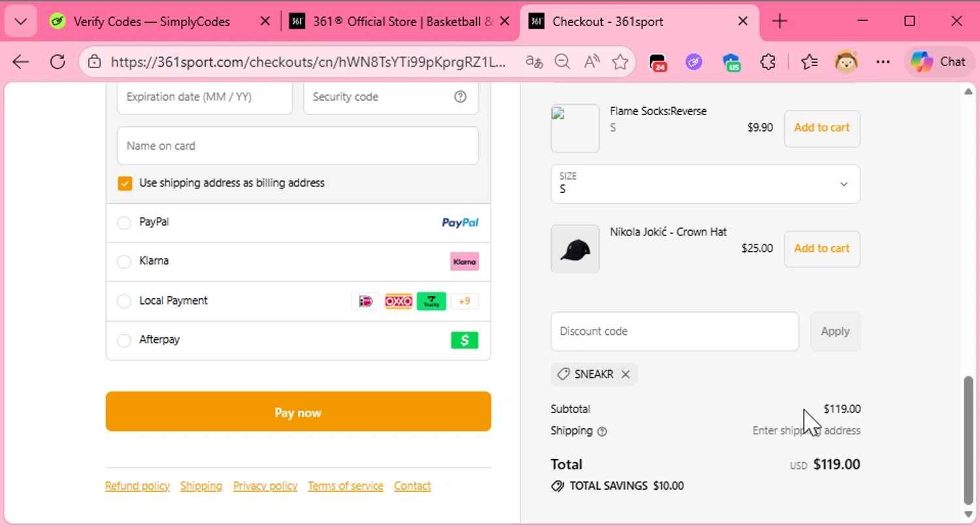
Task: Reload the checkout page
Action: point(57,62)
